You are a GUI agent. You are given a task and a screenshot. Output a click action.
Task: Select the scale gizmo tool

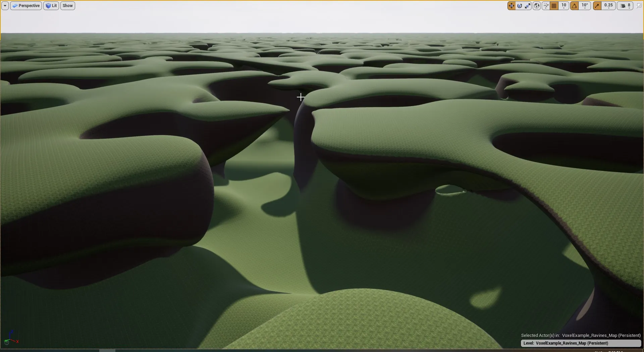coord(528,6)
